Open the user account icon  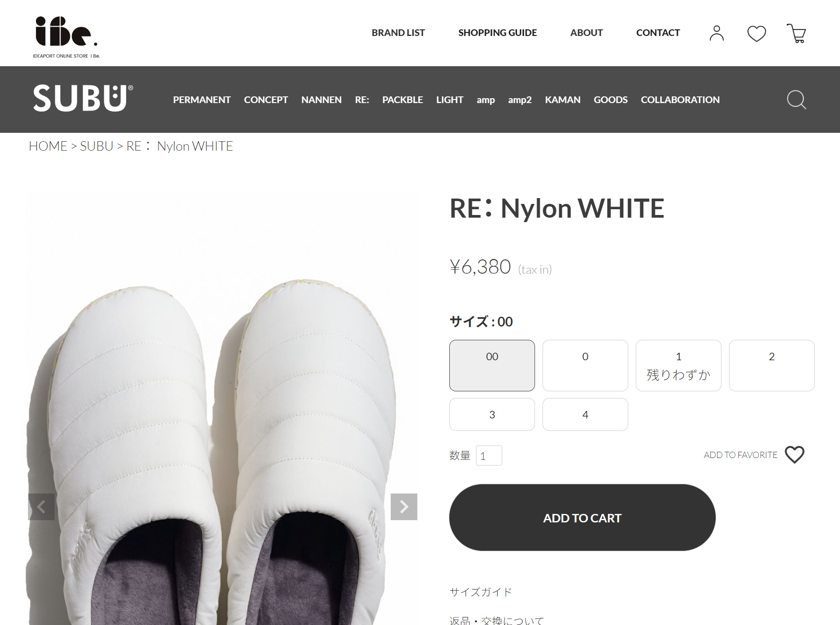(x=717, y=33)
